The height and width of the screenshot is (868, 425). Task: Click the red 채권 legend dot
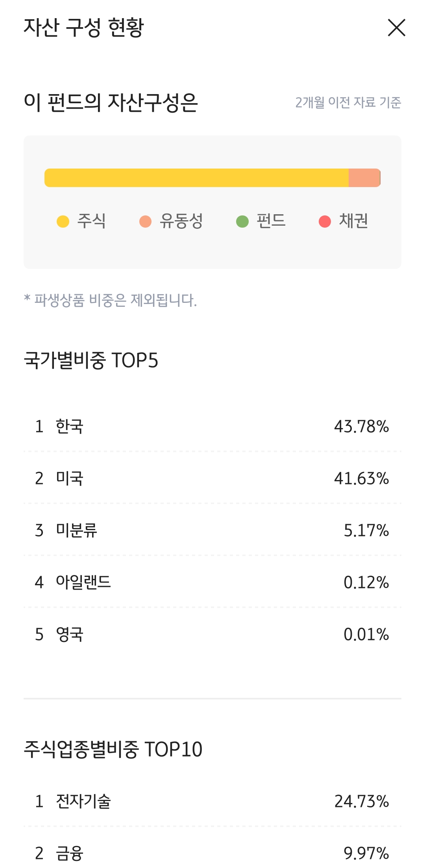[325, 221]
